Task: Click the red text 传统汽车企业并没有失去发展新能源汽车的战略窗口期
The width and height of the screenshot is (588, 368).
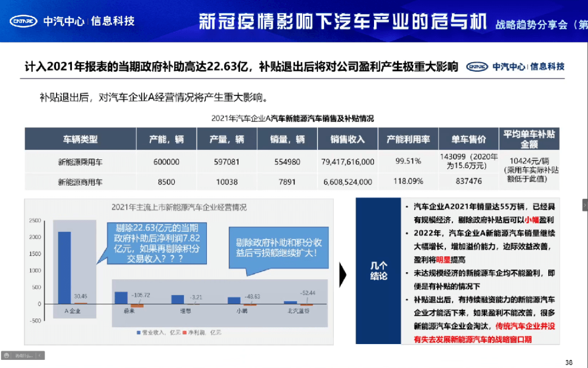Action: 484,333
